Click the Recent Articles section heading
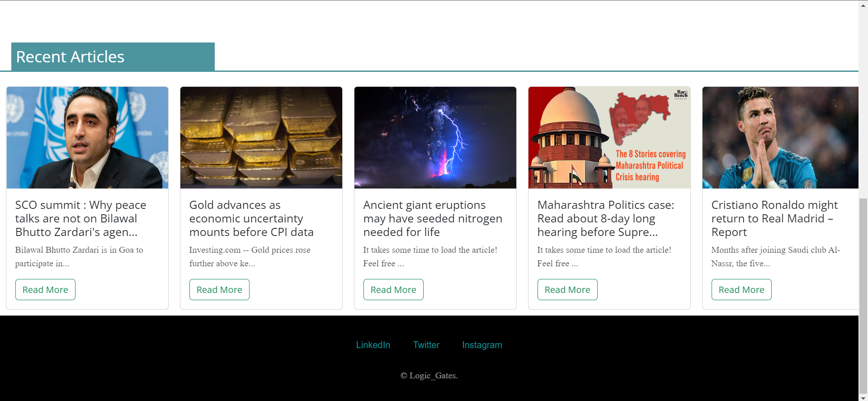Image resolution: width=868 pixels, height=401 pixels. click(113, 57)
